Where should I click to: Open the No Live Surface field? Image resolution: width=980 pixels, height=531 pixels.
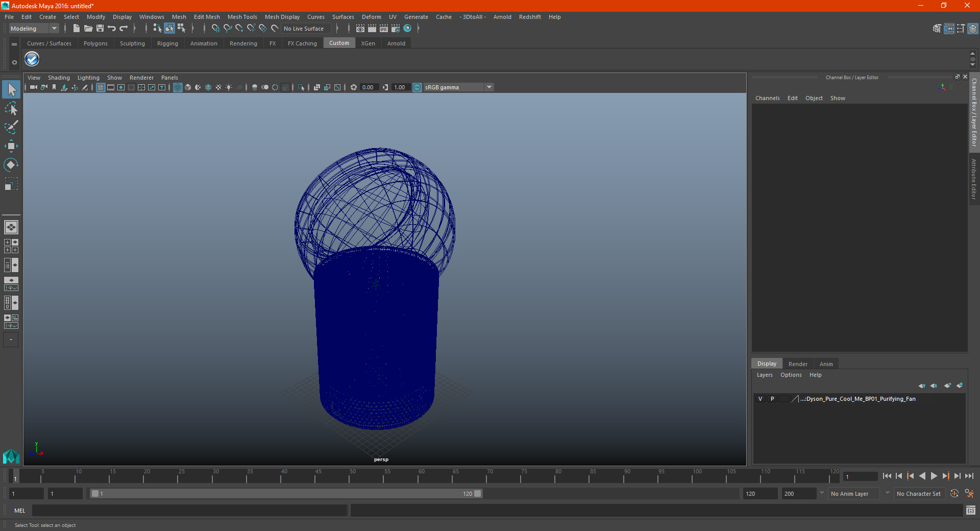(x=307, y=29)
